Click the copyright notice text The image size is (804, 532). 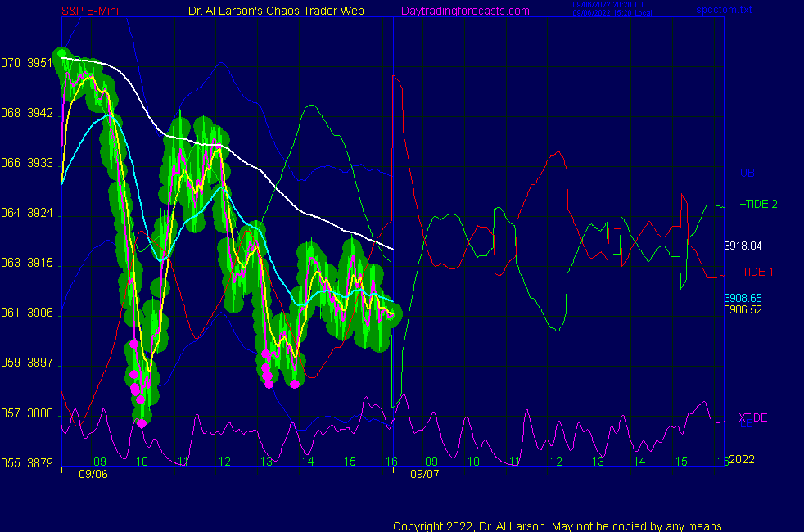[x=559, y=525]
